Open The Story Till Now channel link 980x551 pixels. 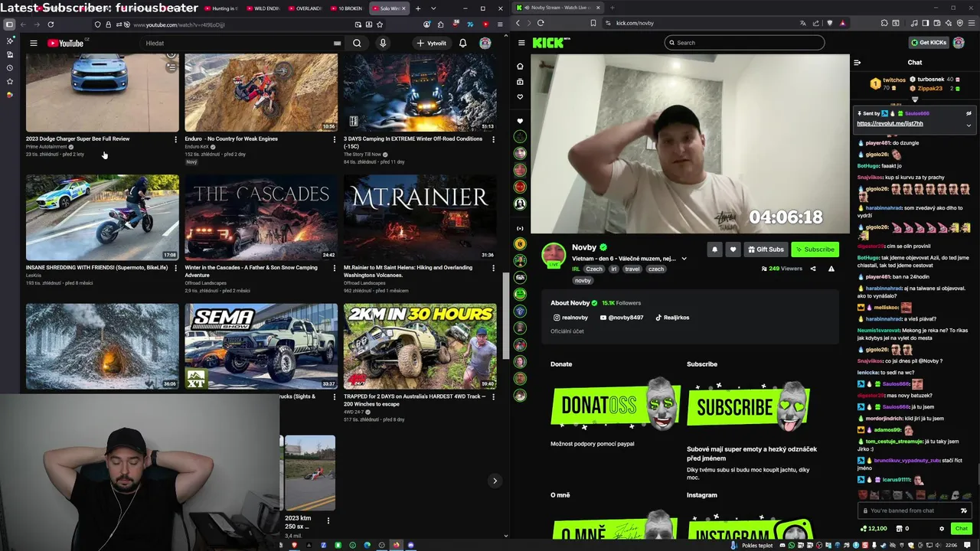pos(362,154)
